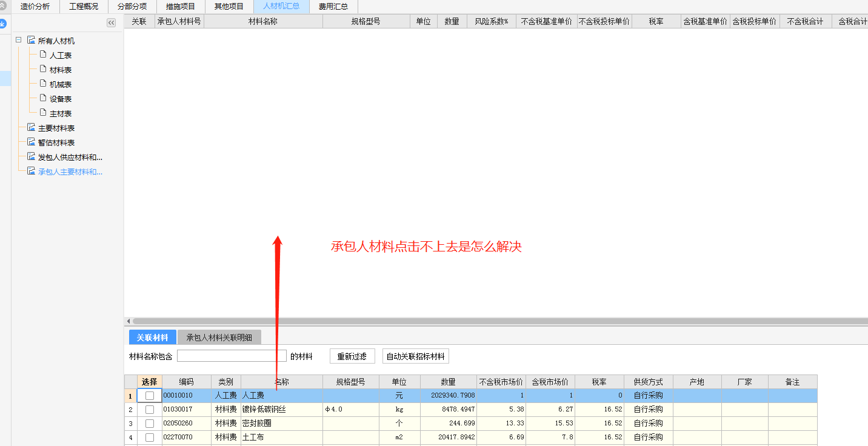Click the 人工表 document icon
This screenshot has width=868, height=446.
43,55
